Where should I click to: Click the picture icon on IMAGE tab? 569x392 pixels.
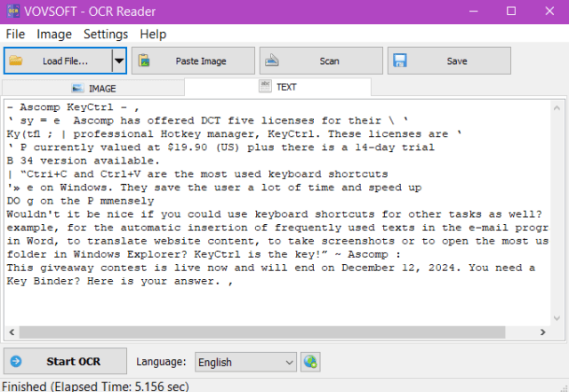click(77, 88)
